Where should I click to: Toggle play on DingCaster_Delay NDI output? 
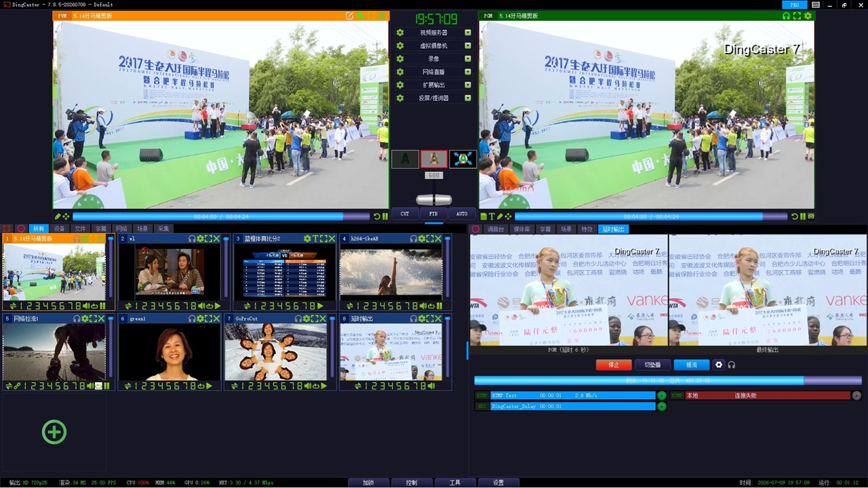(662, 407)
